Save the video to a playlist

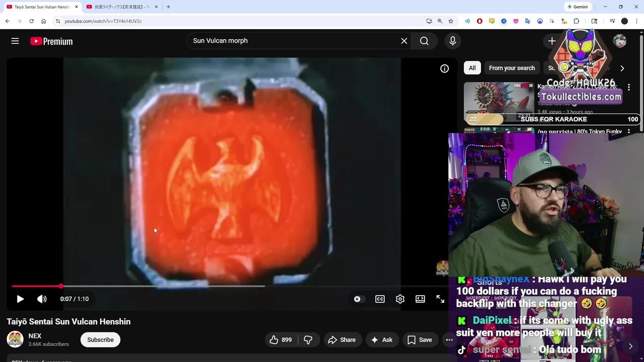point(420,340)
